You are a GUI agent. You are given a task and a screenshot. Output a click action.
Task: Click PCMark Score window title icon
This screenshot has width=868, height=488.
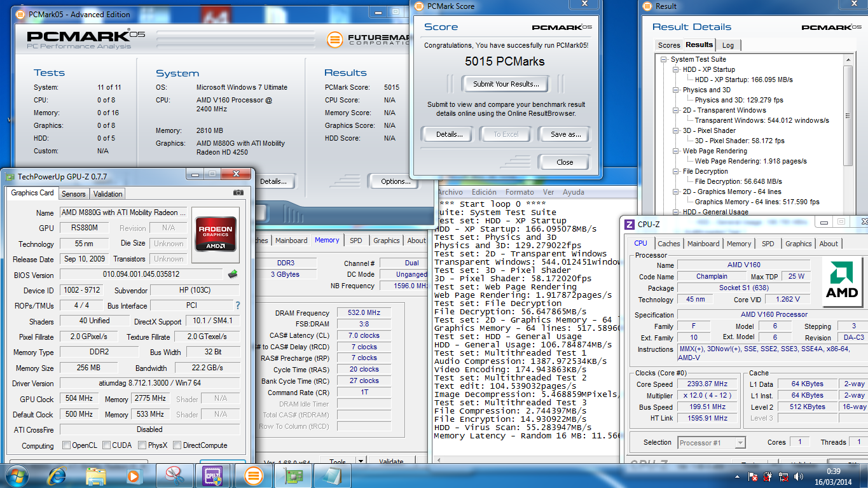point(419,6)
